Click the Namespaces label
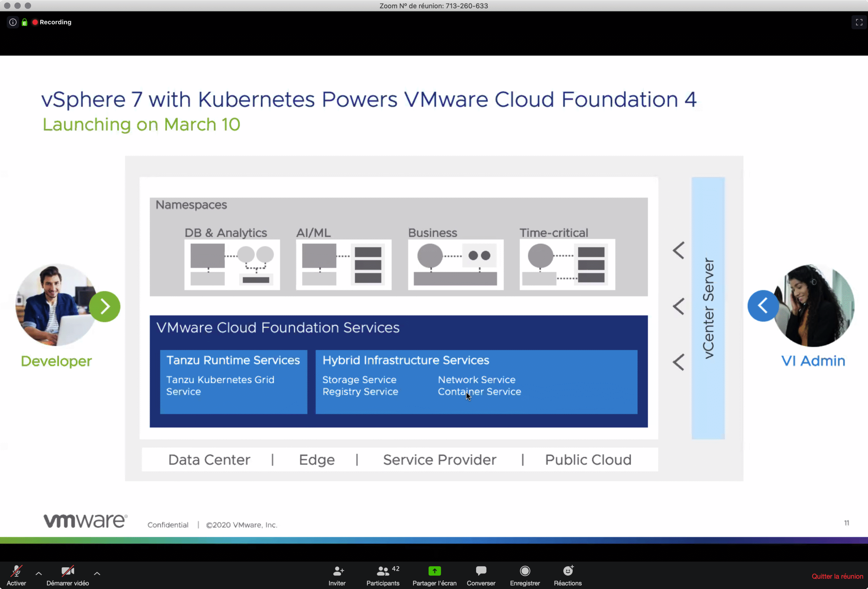Image resolution: width=868 pixels, height=589 pixels. [191, 205]
